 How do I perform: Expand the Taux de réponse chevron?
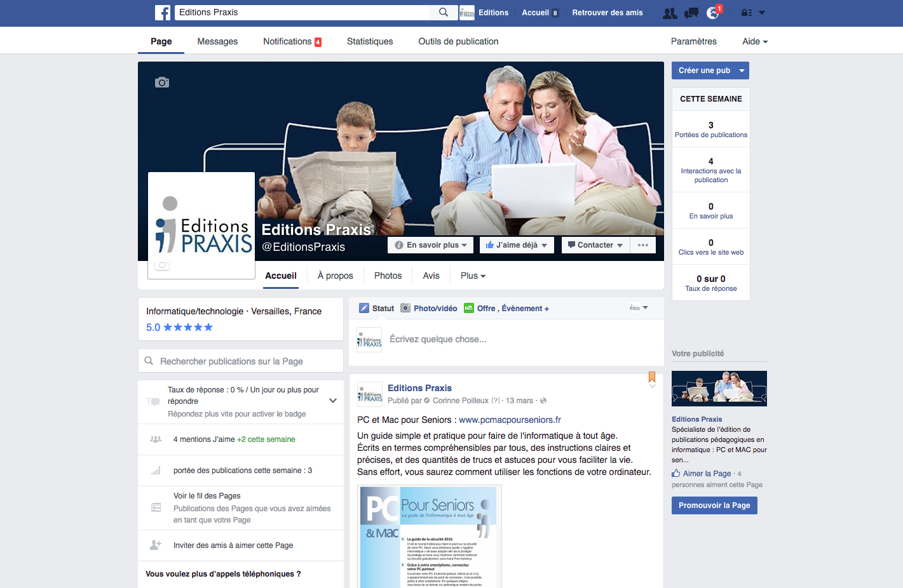coord(333,401)
